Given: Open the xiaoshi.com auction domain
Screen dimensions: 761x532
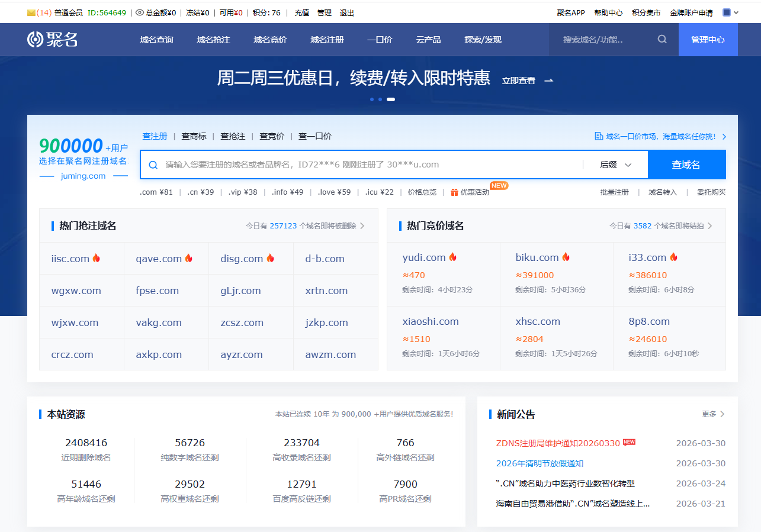Looking at the screenshot, I should [431, 321].
